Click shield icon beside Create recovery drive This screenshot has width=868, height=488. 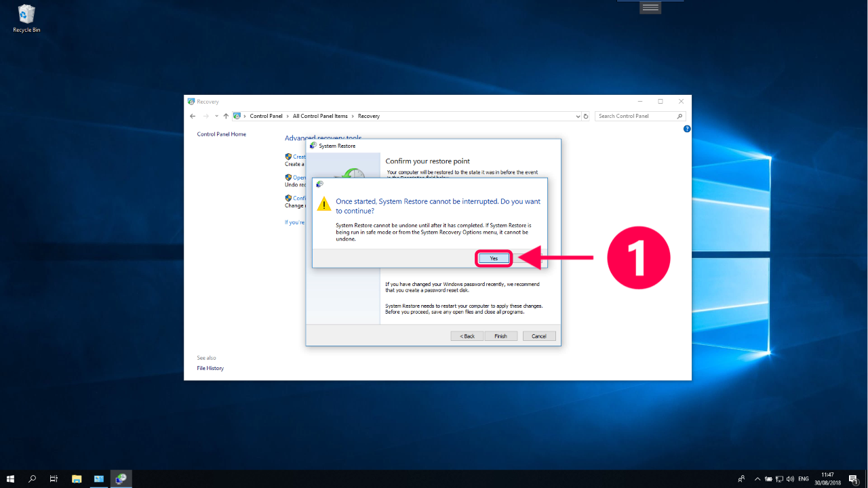(288, 157)
